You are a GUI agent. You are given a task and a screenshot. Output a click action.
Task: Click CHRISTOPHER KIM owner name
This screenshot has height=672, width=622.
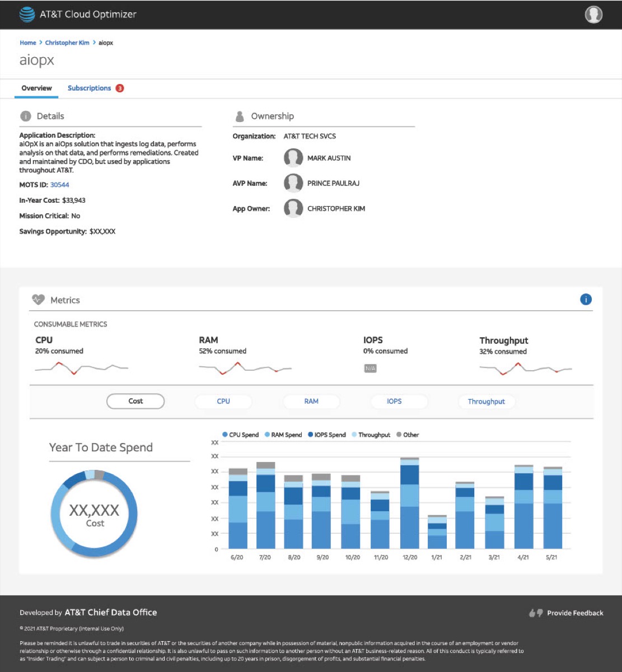coord(336,209)
